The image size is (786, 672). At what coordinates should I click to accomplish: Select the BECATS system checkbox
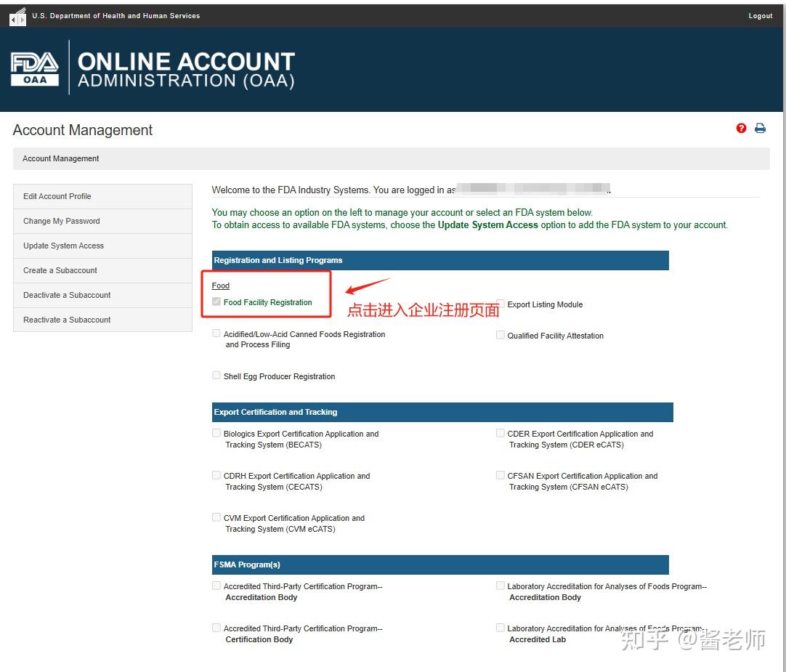216,432
